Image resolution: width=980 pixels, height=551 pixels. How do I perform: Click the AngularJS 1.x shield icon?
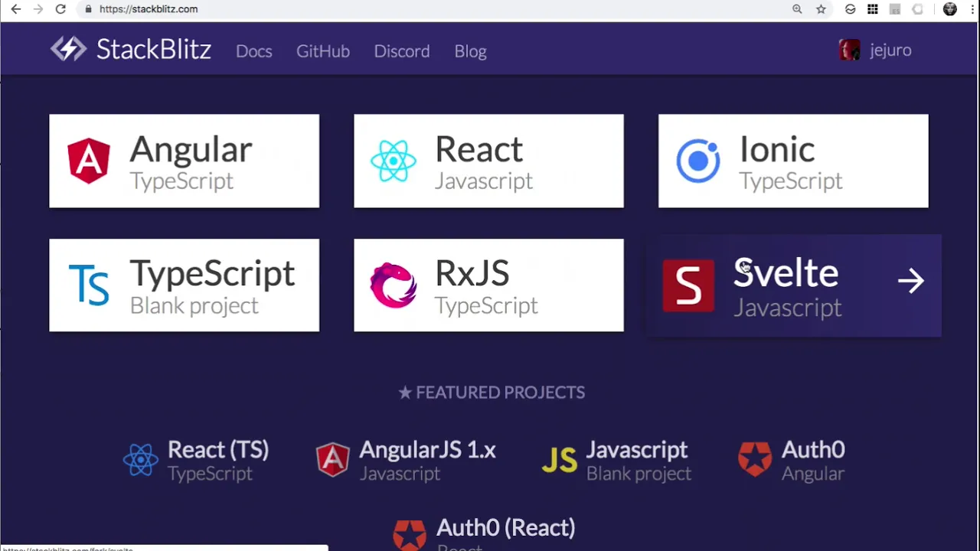click(x=333, y=460)
